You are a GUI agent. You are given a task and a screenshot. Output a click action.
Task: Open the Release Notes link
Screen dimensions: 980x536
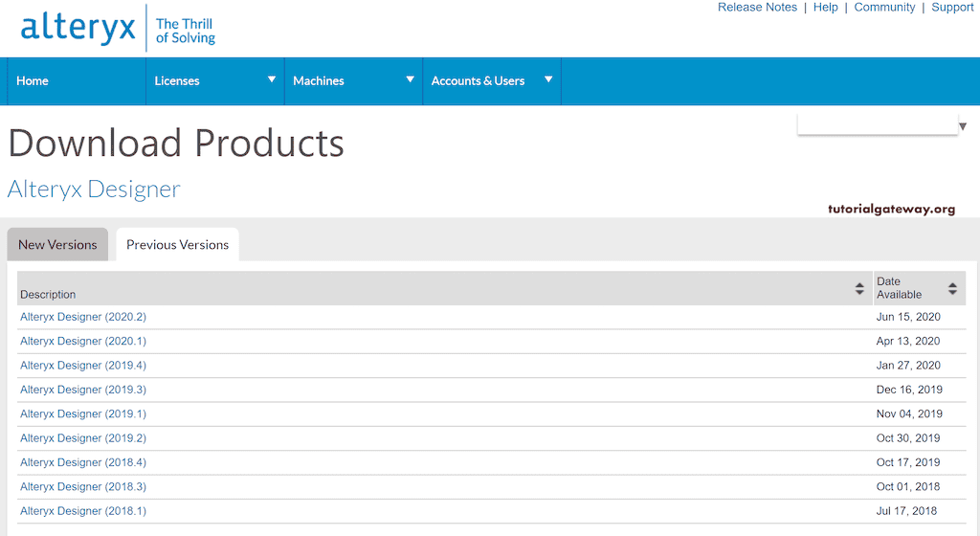[757, 8]
